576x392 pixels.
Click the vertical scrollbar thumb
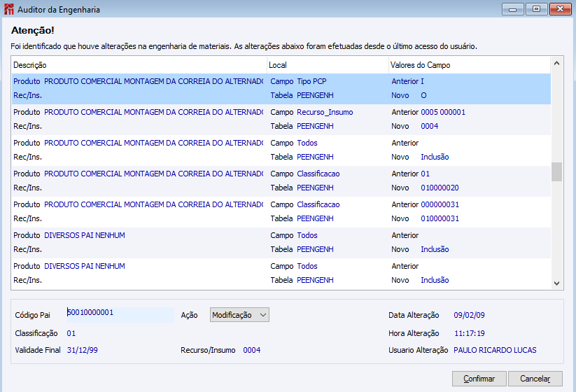click(556, 171)
